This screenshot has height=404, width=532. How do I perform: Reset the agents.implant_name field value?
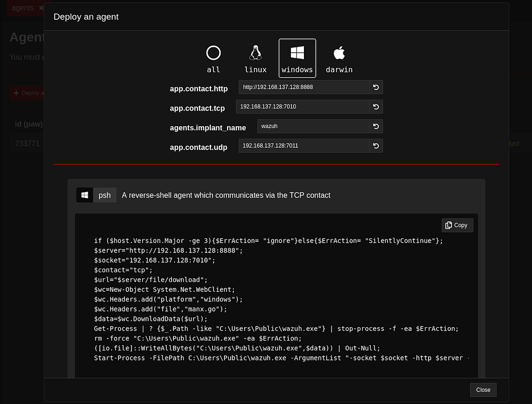point(376,126)
